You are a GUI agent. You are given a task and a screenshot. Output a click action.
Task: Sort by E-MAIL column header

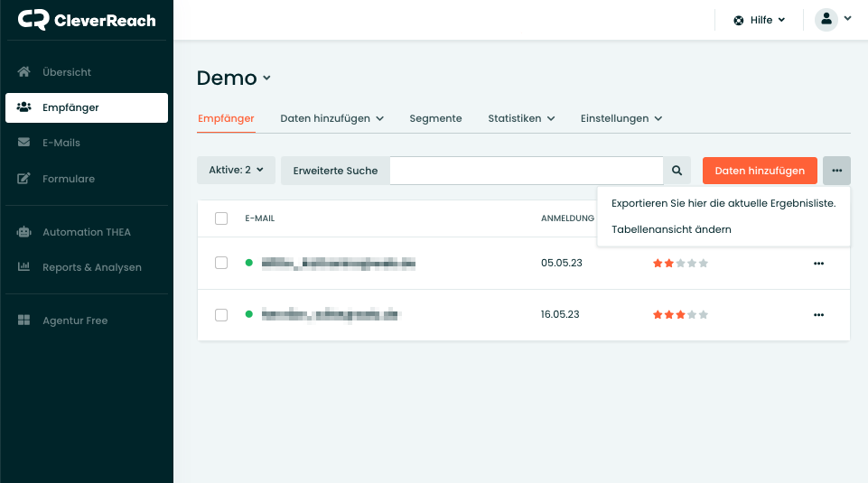pyautogui.click(x=259, y=218)
